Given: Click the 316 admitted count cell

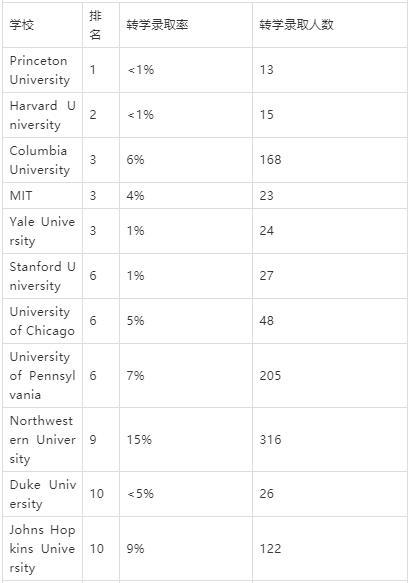Looking at the screenshot, I should tap(270, 440).
